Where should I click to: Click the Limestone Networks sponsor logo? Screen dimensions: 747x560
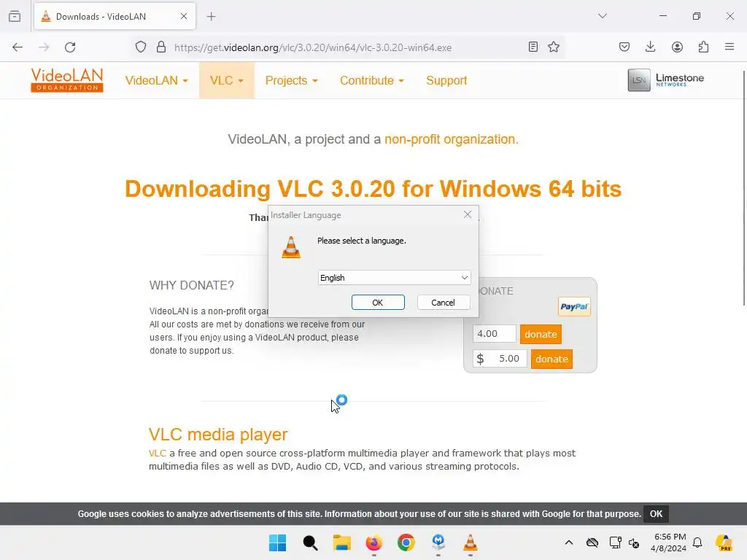pos(665,80)
